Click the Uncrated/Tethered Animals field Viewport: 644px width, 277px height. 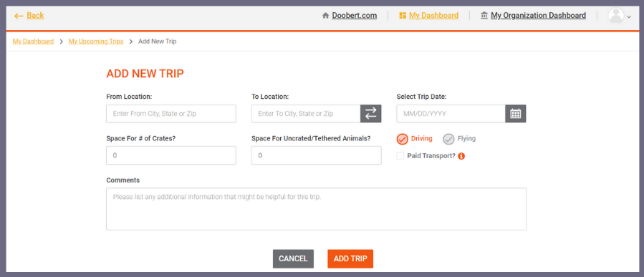click(x=316, y=155)
